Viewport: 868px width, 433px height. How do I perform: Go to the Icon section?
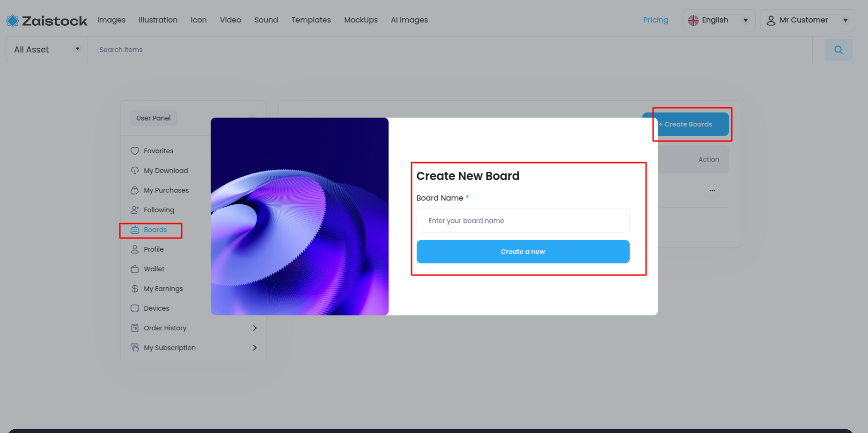[199, 20]
